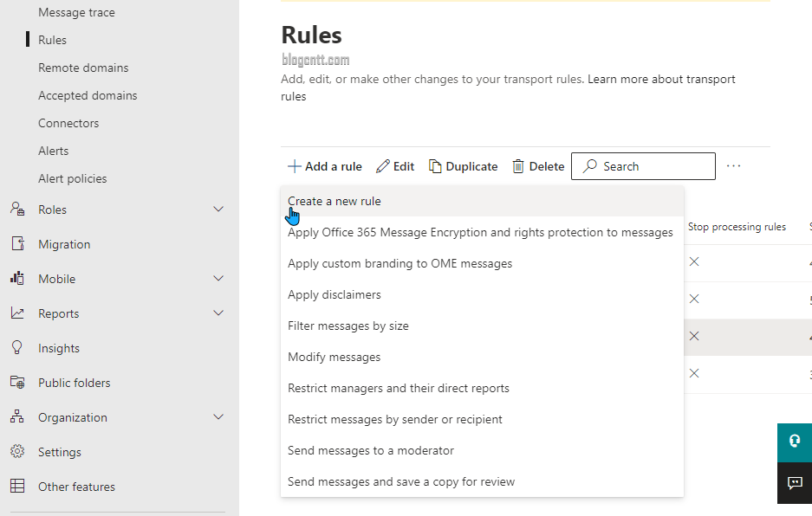Open the Roles section icon
Image resolution: width=812 pixels, height=516 pixels.
17,210
